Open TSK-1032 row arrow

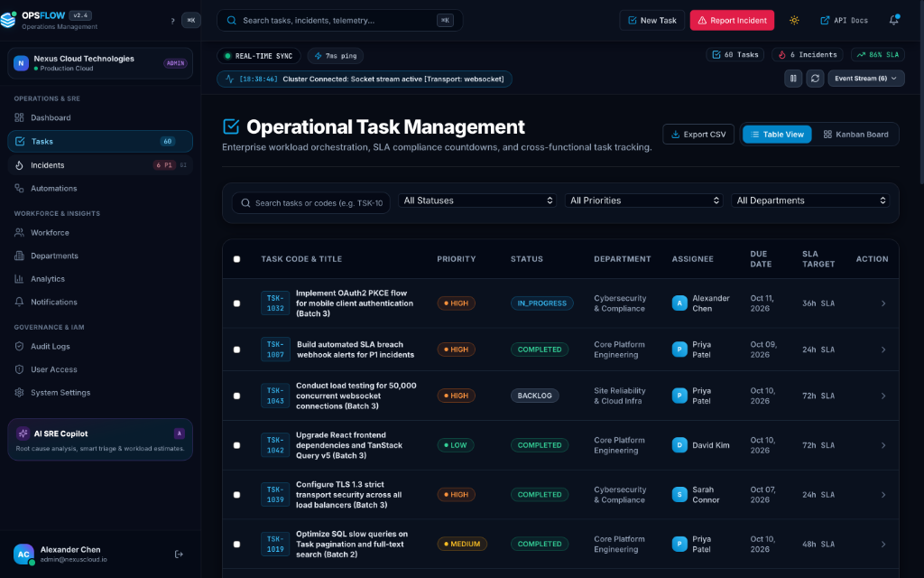pos(883,303)
